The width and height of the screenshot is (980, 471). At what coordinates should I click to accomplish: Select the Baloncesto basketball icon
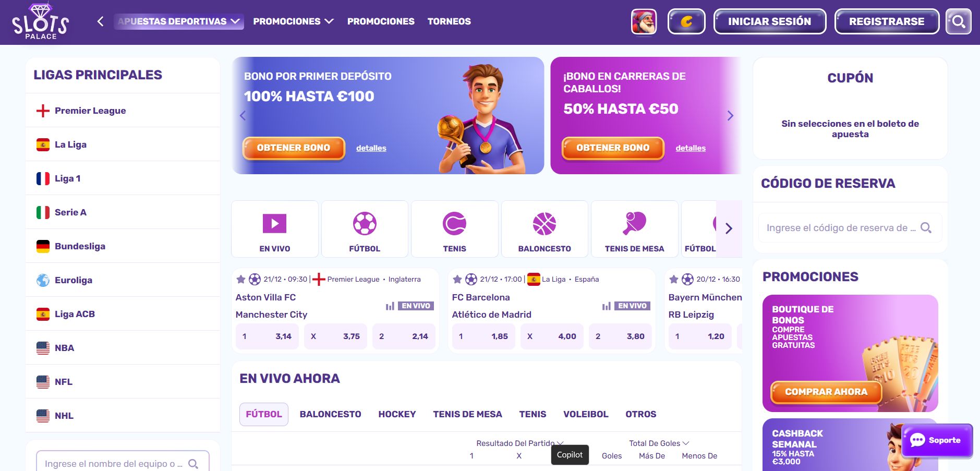click(x=545, y=224)
